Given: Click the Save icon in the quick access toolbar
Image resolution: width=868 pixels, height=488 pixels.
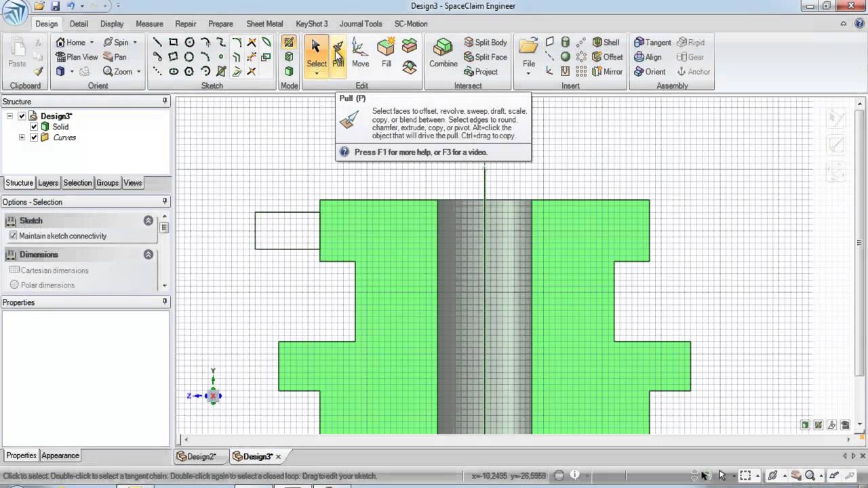Looking at the screenshot, I should click(x=56, y=6).
